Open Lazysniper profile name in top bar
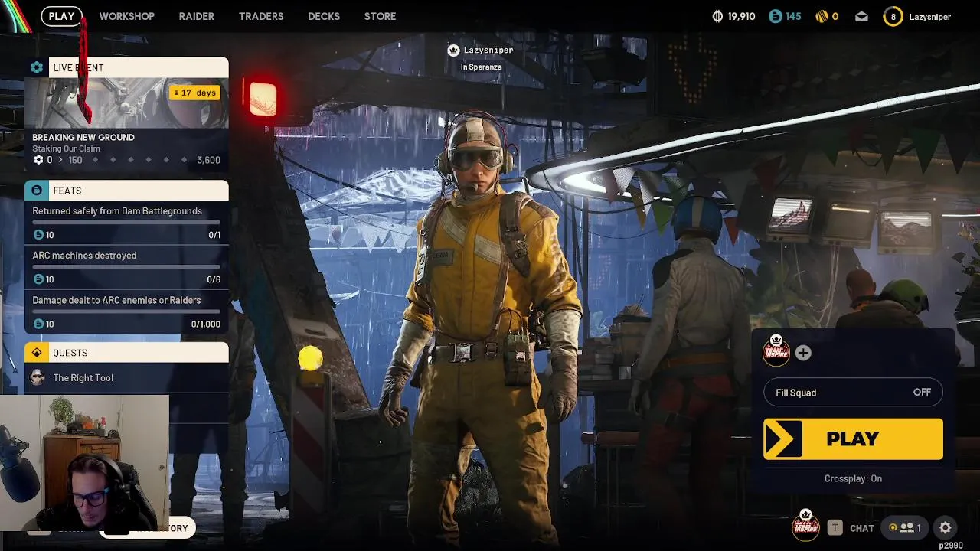The height and width of the screenshot is (551, 980). tap(929, 17)
